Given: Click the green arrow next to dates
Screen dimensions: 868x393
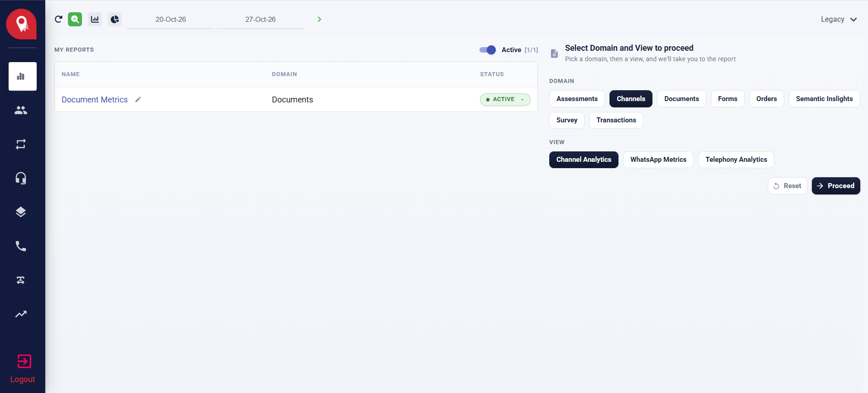Looking at the screenshot, I should [319, 19].
